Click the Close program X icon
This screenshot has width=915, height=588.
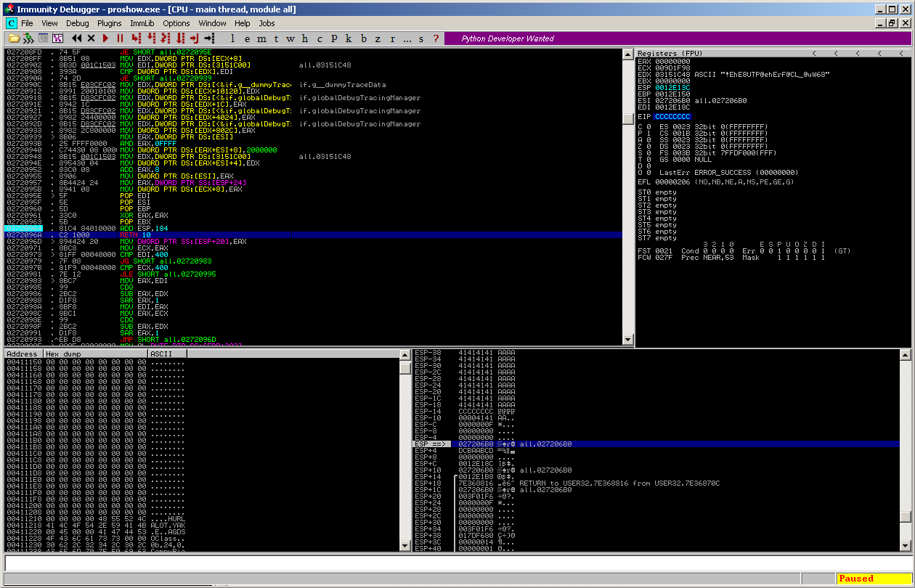coord(91,38)
